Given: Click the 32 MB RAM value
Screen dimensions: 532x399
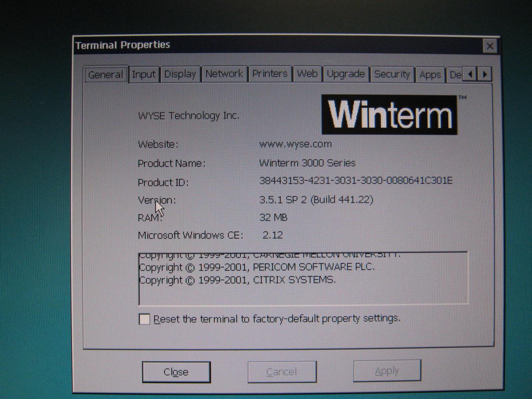Looking at the screenshot, I should coord(273,217).
